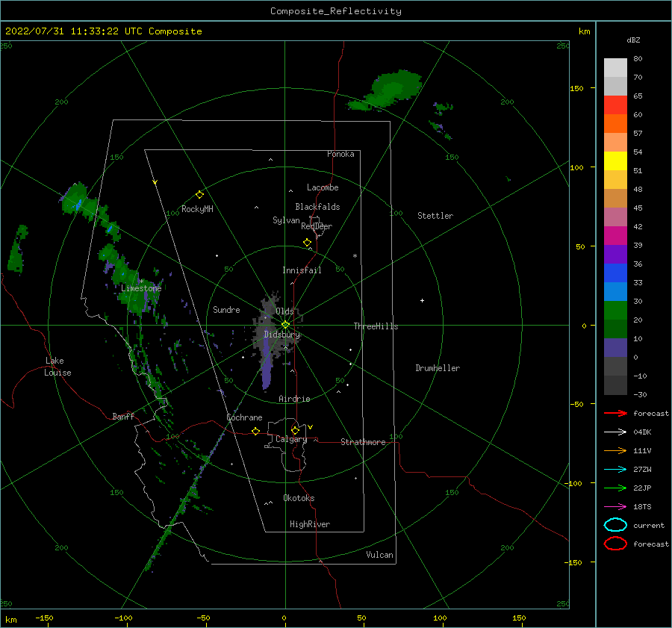Click the Banff label

(123, 416)
